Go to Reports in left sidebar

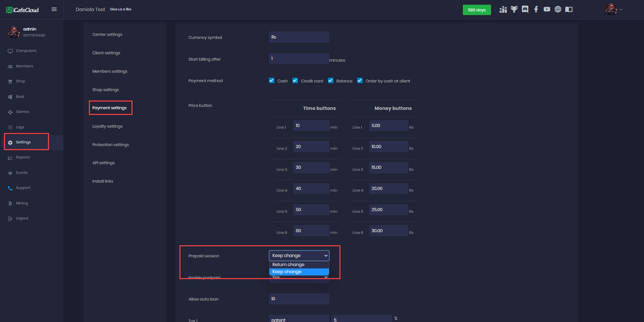22,157
